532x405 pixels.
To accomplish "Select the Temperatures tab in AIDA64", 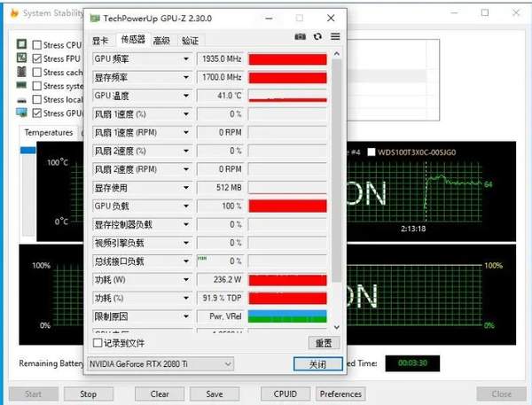I will point(49,133).
